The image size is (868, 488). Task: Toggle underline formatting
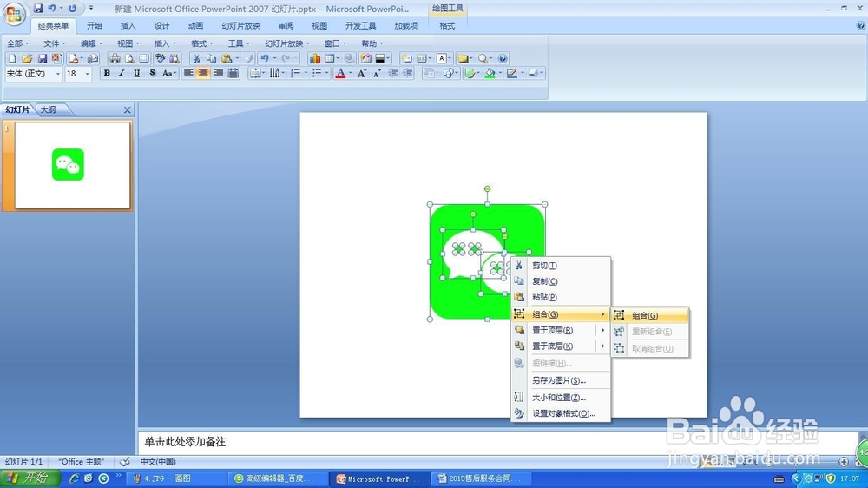(x=137, y=73)
